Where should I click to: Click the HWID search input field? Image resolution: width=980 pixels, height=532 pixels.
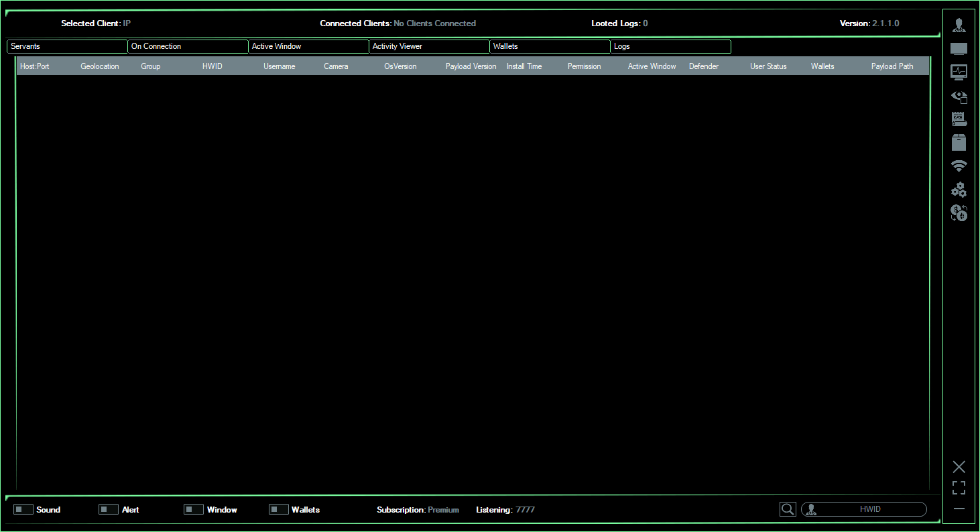coord(870,509)
